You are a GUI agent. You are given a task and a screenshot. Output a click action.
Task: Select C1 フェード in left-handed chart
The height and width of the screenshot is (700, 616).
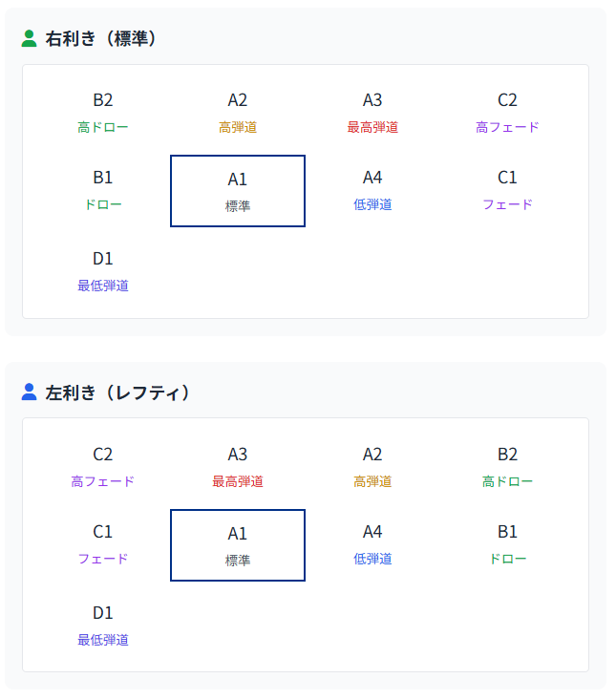(103, 543)
